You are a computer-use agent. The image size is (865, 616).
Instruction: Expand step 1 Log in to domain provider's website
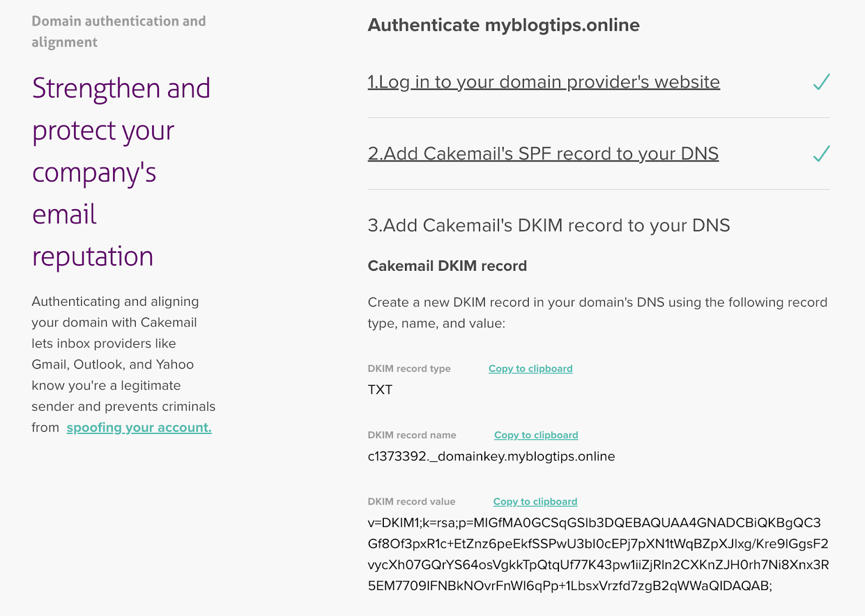tap(543, 82)
